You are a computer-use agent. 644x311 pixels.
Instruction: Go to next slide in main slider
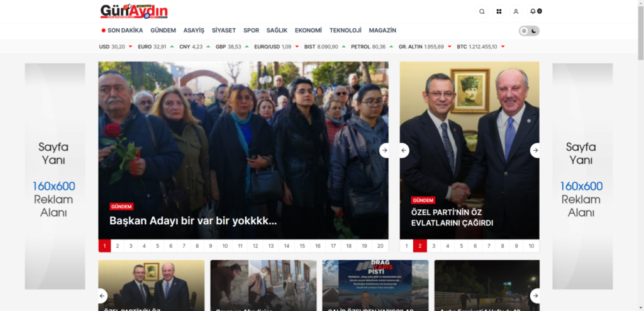tap(384, 150)
